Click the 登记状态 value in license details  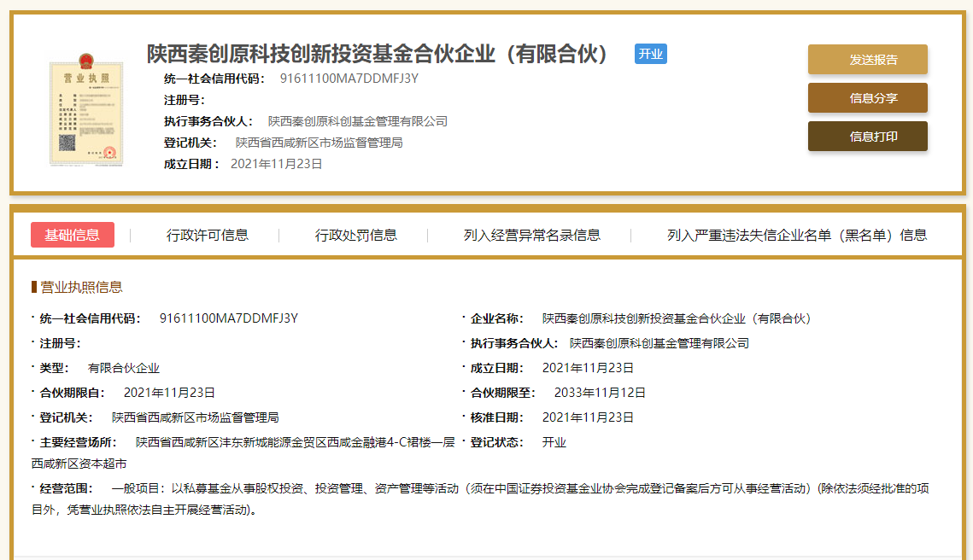(554, 442)
